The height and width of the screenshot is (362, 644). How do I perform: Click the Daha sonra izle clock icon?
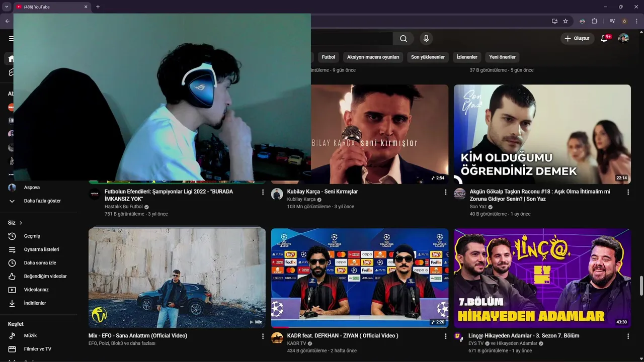point(12,263)
